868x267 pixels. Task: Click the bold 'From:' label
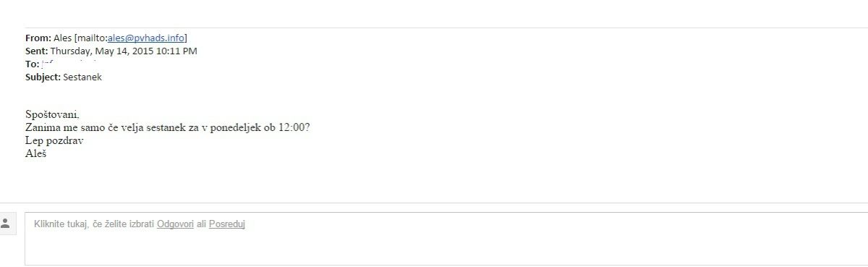click(x=38, y=38)
